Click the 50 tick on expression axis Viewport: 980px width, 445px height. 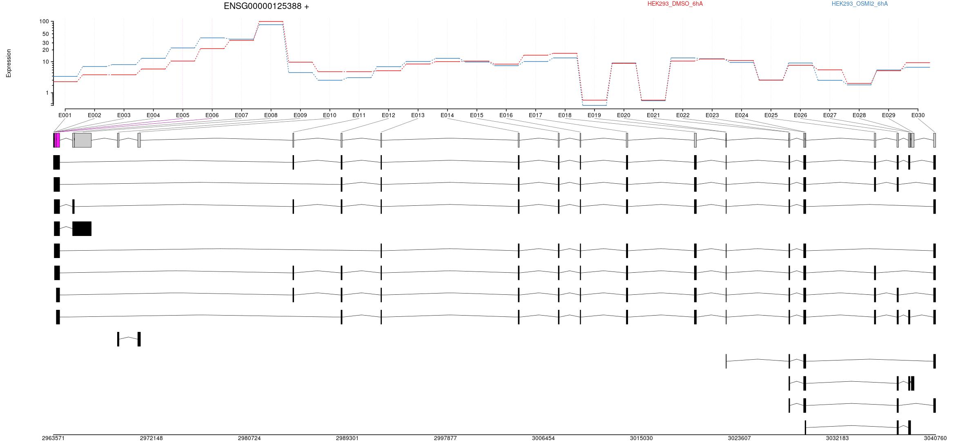click(45, 34)
